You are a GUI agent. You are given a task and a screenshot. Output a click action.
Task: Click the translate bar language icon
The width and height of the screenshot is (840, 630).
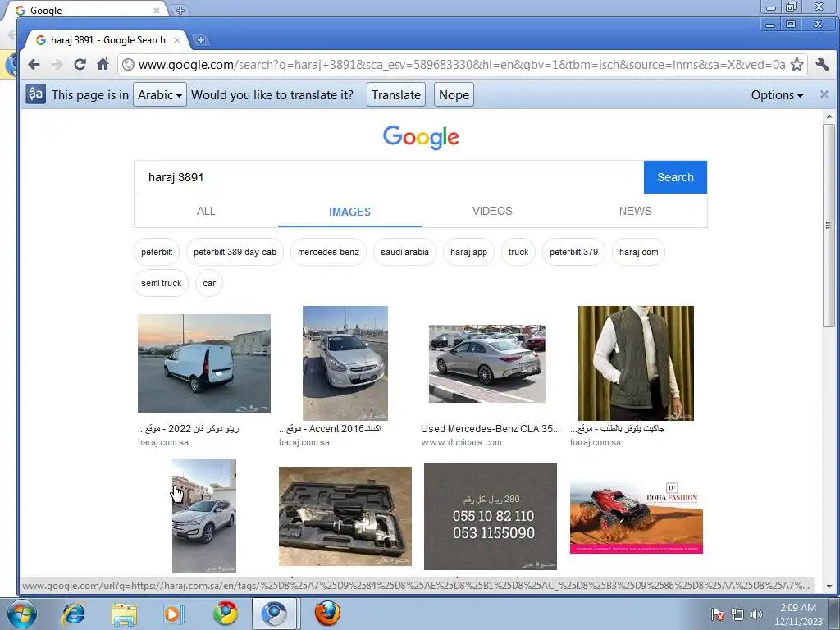point(35,94)
